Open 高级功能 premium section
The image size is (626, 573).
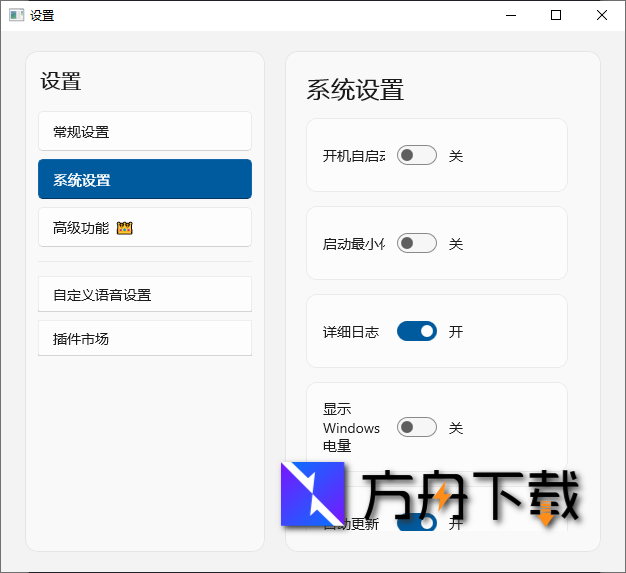(145, 227)
